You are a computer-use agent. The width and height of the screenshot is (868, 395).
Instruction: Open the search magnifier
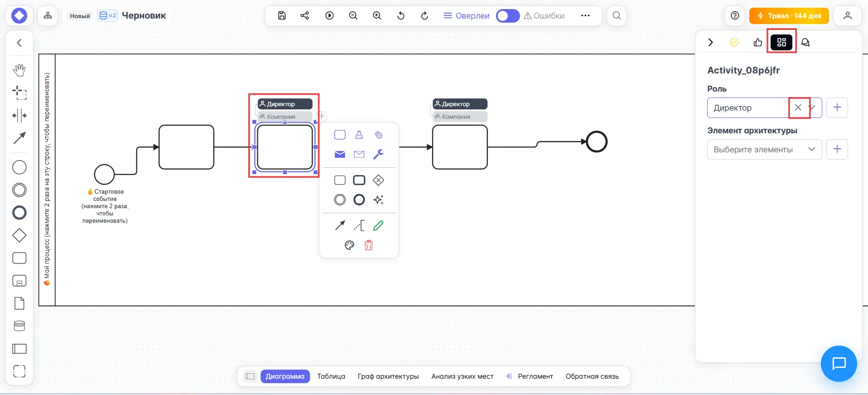(617, 16)
